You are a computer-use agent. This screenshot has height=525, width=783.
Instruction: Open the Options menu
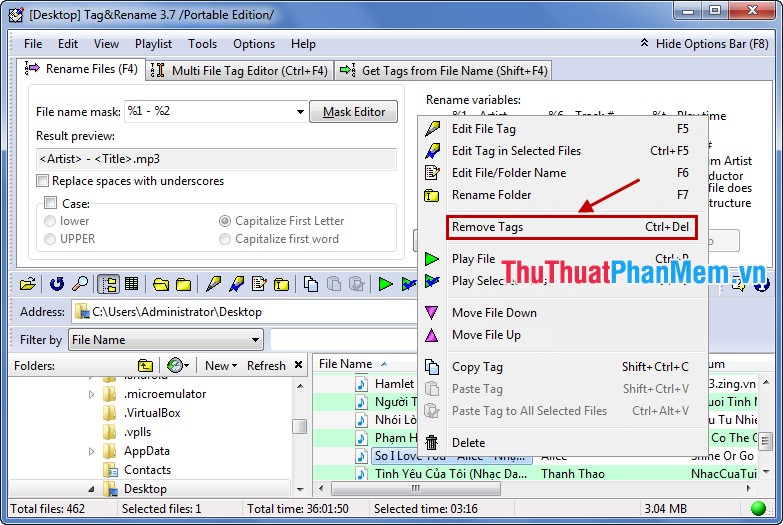point(254,44)
